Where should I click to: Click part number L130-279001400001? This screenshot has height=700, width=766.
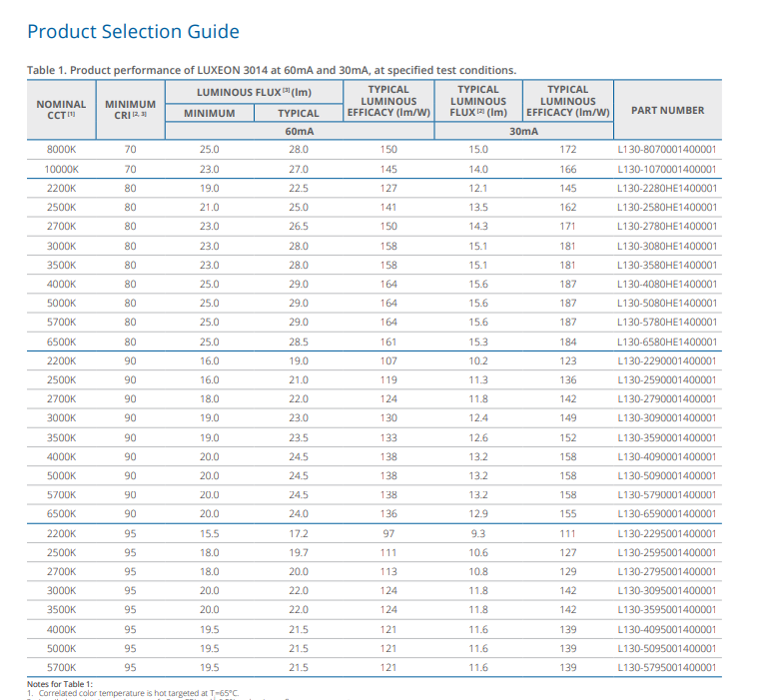[667, 399]
